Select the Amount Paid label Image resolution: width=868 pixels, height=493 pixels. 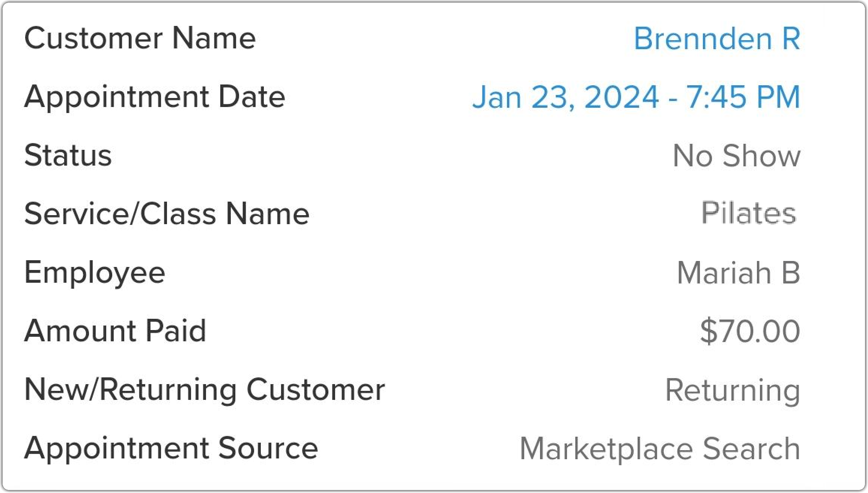tap(115, 331)
